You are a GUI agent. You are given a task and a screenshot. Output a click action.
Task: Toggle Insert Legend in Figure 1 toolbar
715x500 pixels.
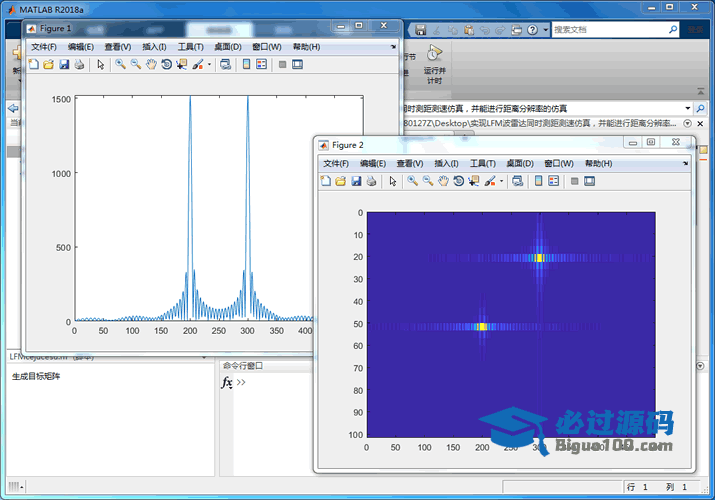click(x=261, y=65)
